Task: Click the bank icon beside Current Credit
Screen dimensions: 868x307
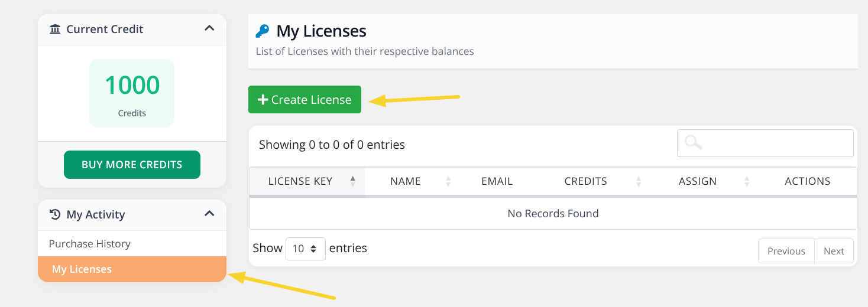Action: 55,29
